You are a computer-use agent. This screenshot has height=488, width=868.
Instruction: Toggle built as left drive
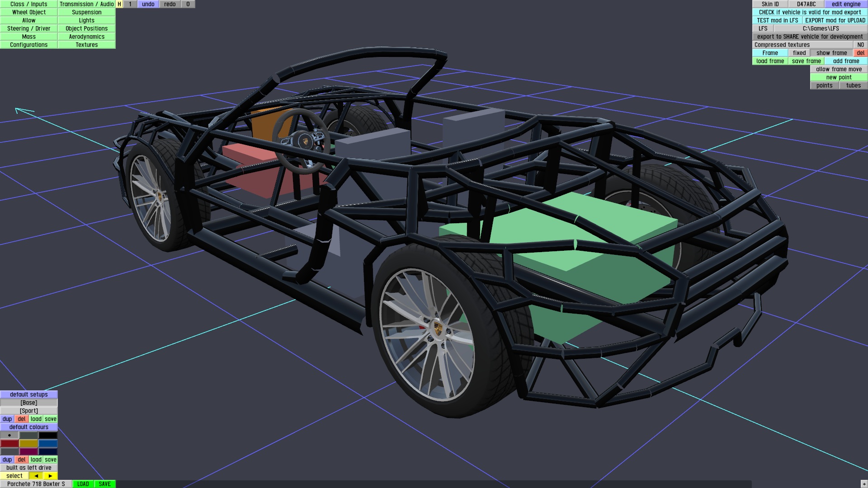tap(29, 468)
